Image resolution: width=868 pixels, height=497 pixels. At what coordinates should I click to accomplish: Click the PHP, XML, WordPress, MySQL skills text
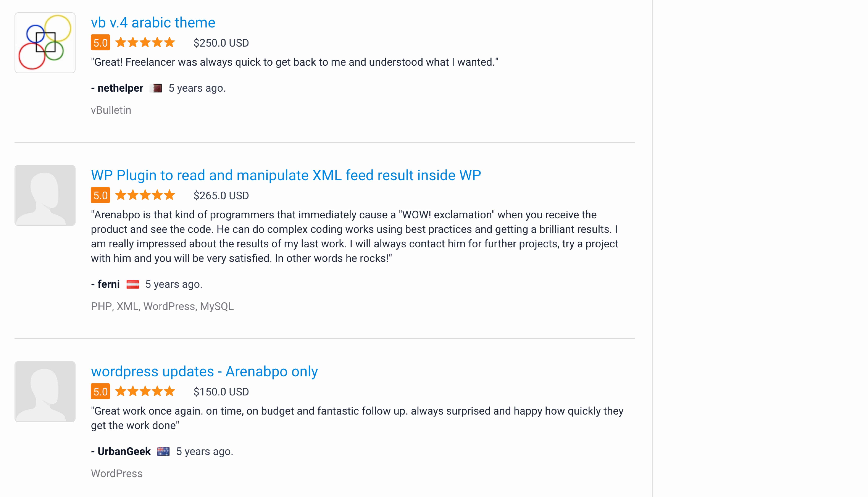pos(162,307)
